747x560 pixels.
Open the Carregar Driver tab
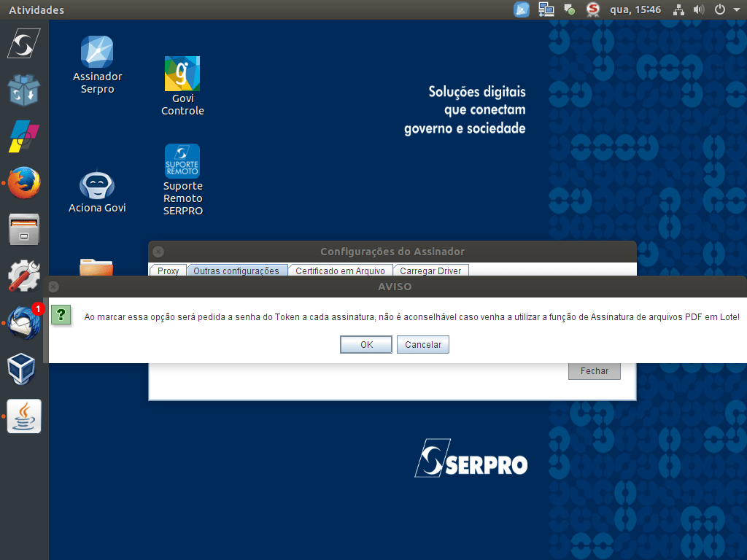tap(430, 271)
